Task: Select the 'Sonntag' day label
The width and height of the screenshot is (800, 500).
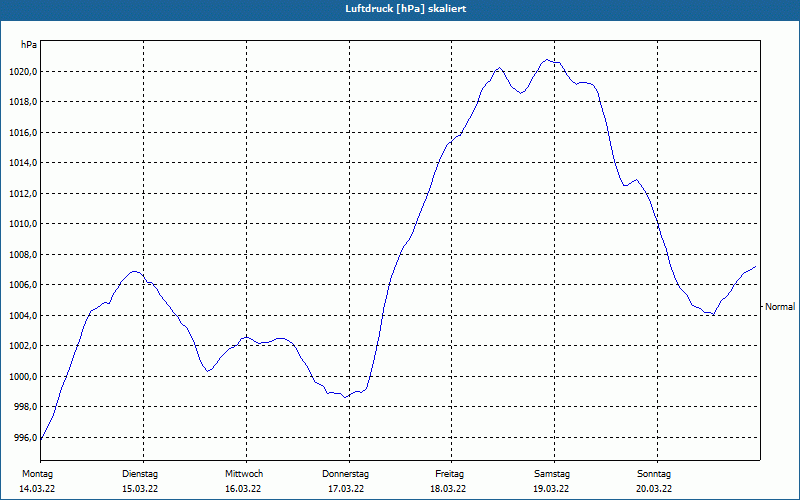Action: [x=654, y=474]
